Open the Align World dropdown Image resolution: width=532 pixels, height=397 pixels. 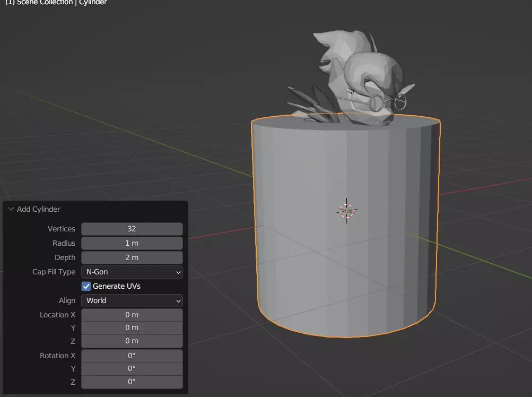click(132, 300)
